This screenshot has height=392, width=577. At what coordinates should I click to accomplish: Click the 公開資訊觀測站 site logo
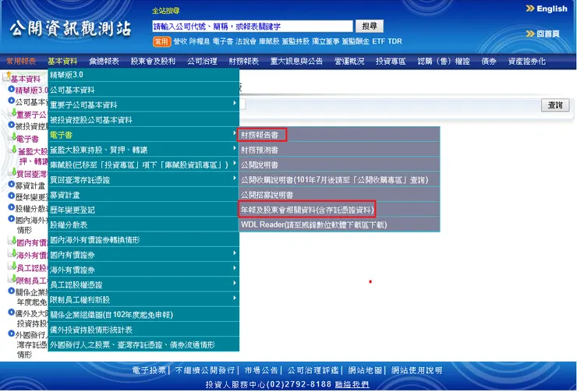[70, 28]
